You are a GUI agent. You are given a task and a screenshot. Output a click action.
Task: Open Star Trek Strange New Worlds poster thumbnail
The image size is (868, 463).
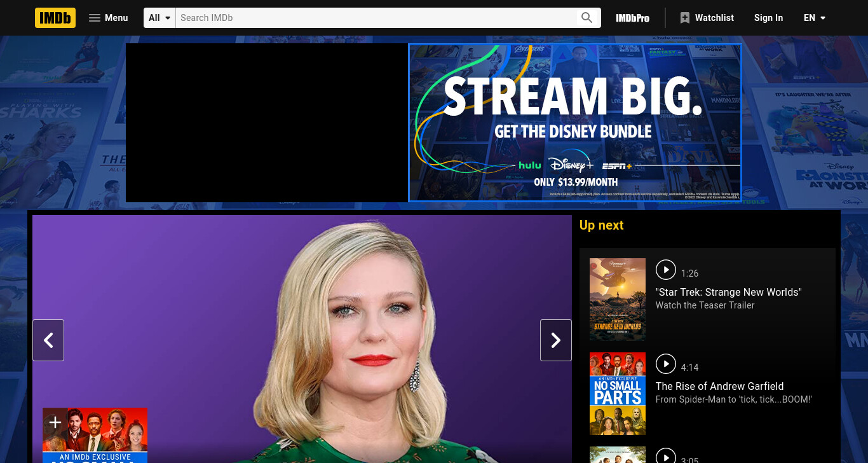point(618,299)
